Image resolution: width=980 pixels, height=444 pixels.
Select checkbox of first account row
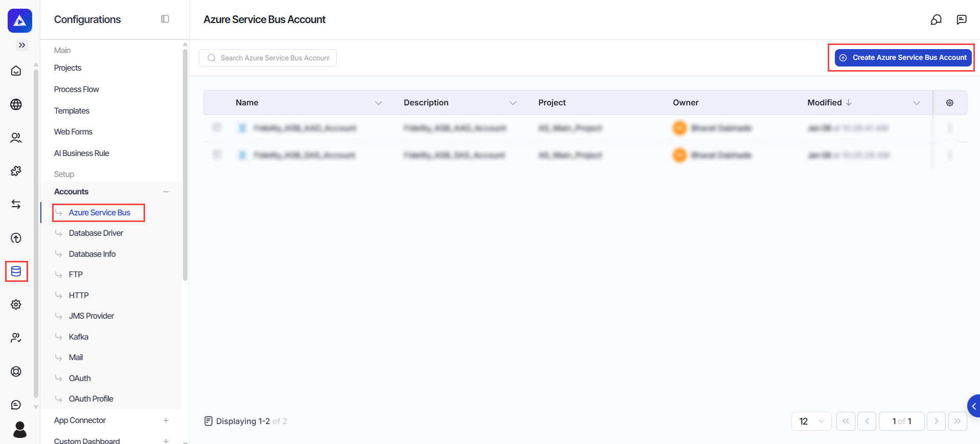(x=217, y=127)
